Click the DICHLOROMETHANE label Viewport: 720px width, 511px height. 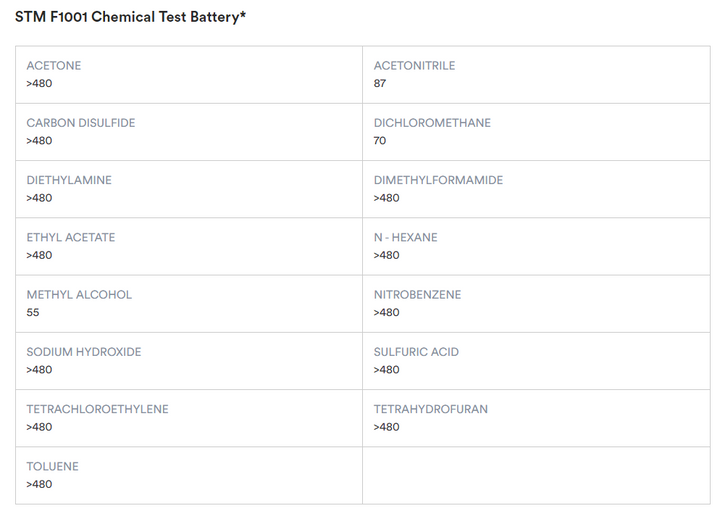coord(432,123)
